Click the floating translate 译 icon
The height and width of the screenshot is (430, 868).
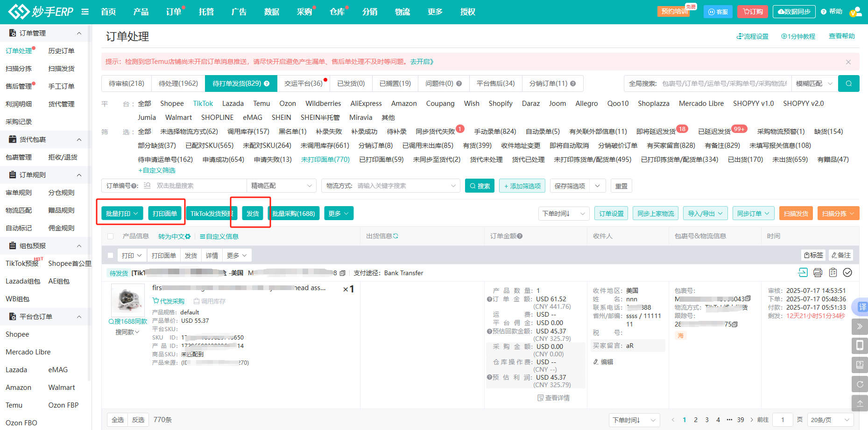tap(861, 307)
